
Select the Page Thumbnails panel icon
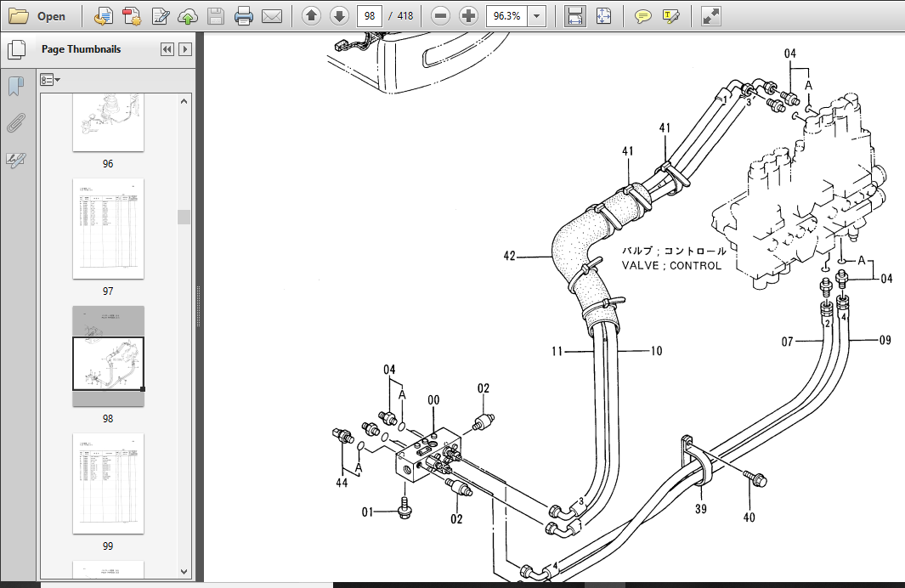tap(17, 49)
